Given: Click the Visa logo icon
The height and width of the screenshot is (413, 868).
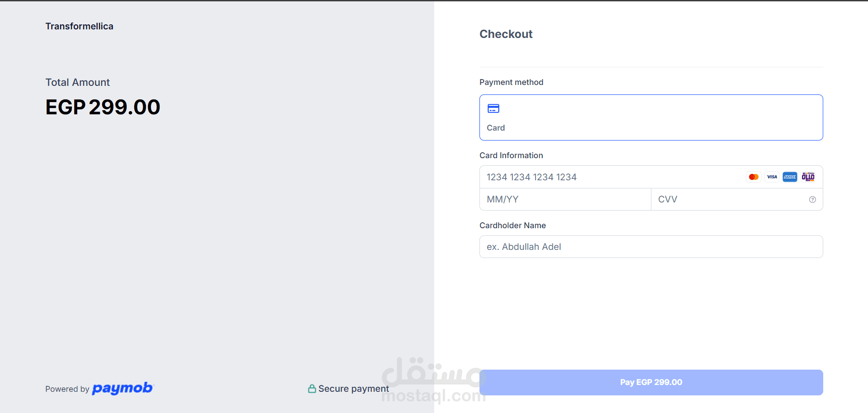Looking at the screenshot, I should [772, 177].
